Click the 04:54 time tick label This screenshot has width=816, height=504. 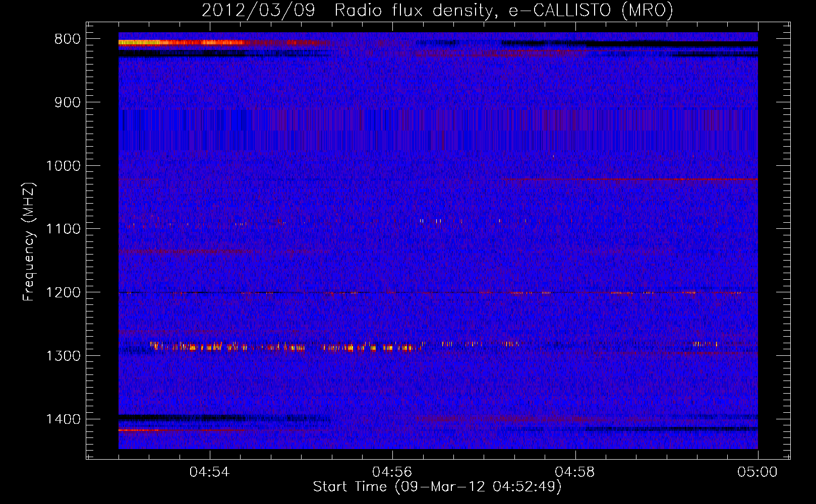(209, 472)
